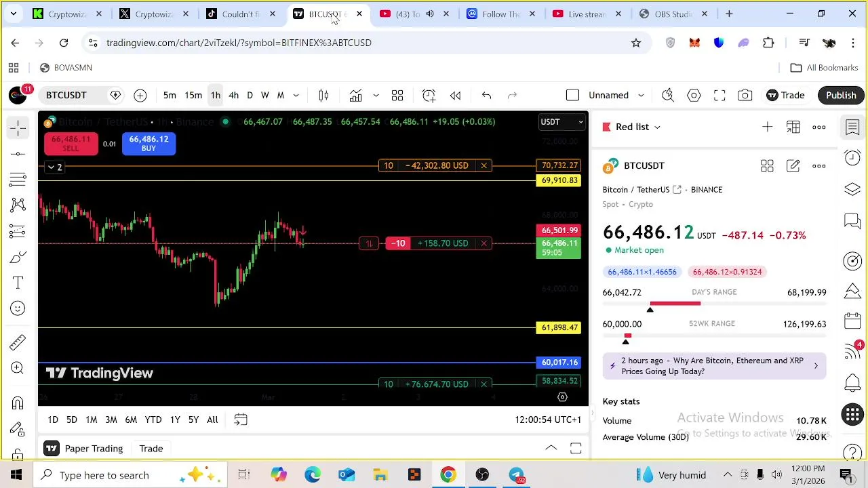The height and width of the screenshot is (488, 868).
Task: Open the emoji icons tool
Action: (x=18, y=308)
